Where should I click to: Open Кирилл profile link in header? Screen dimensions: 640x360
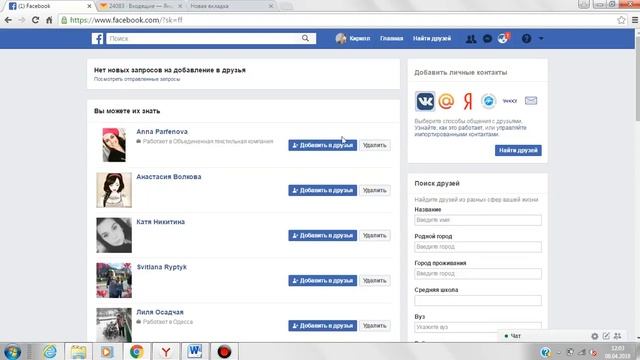pos(353,38)
